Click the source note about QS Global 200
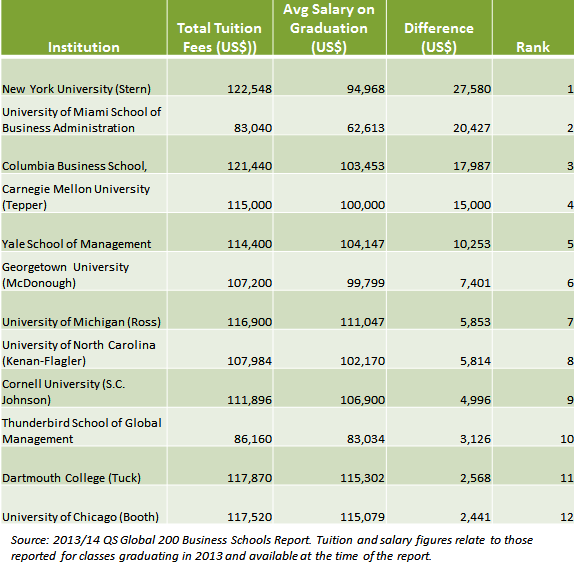The width and height of the screenshot is (574, 567). [x=272, y=548]
